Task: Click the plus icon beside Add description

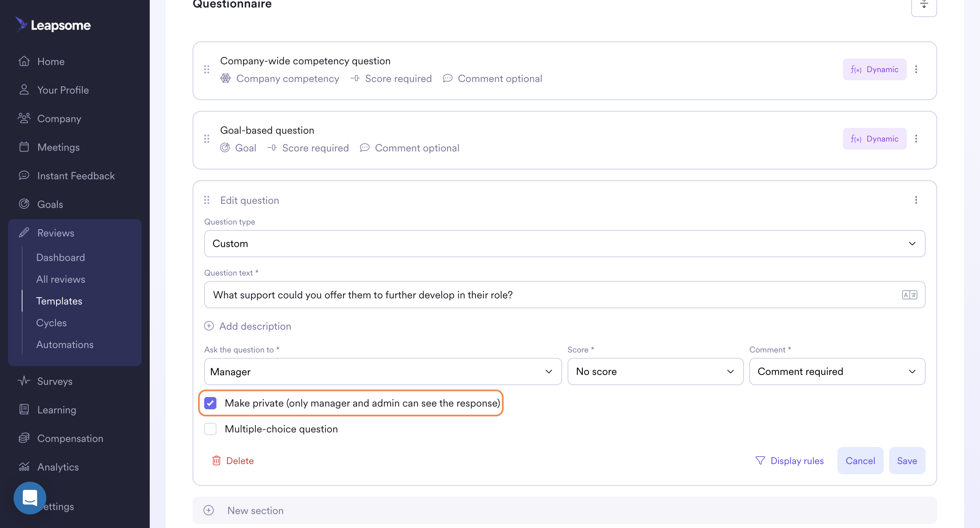Action: tap(209, 326)
